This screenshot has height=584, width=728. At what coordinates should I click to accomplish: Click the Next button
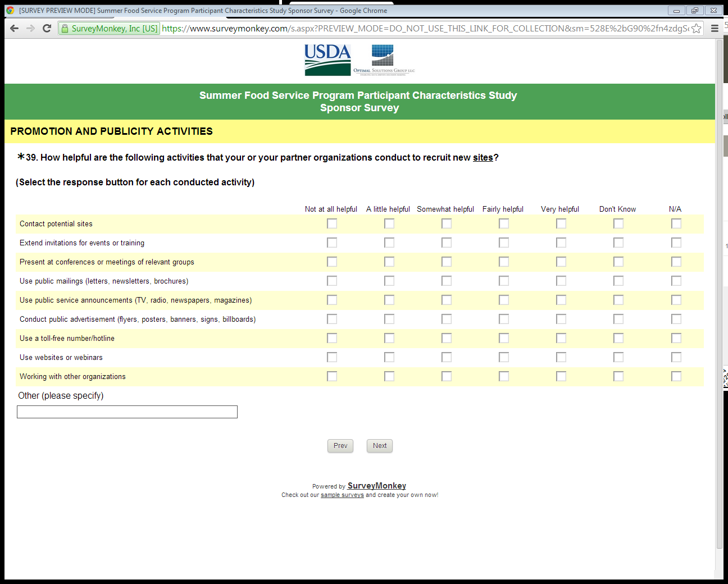380,446
